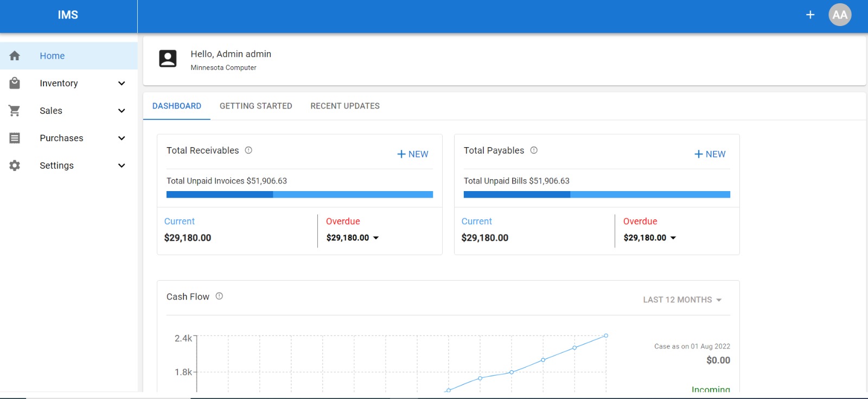Viewport: 868px width, 399px height.
Task: Expand the Purchases menu chevron
Action: click(x=122, y=138)
